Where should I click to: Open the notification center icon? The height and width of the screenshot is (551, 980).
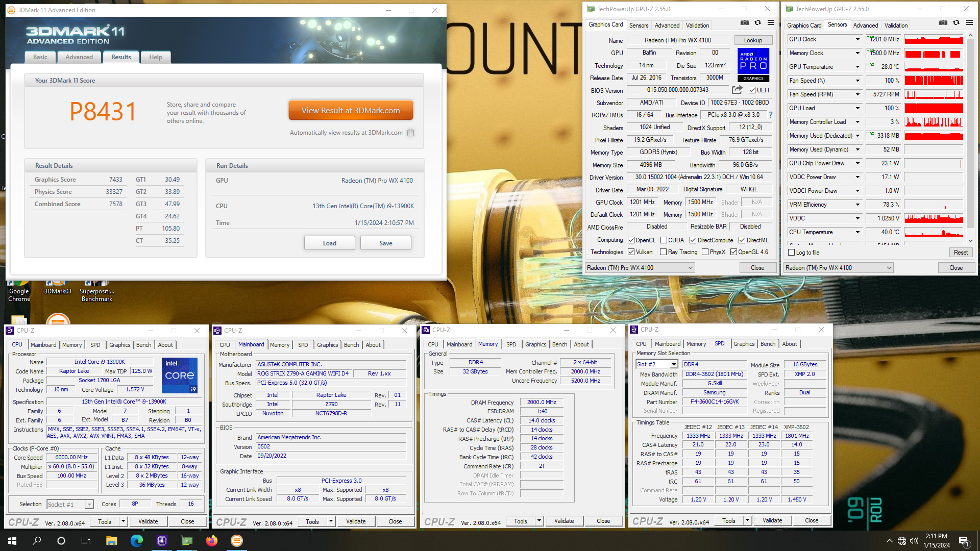coord(964,541)
